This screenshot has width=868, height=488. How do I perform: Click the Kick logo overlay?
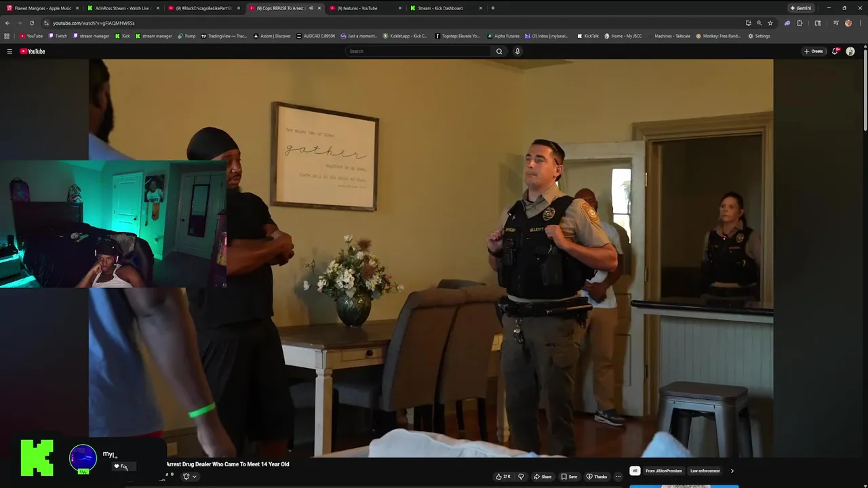[x=37, y=458]
